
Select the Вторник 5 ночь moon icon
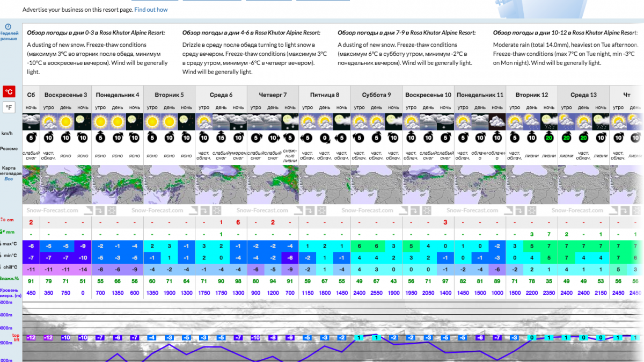tap(186, 120)
